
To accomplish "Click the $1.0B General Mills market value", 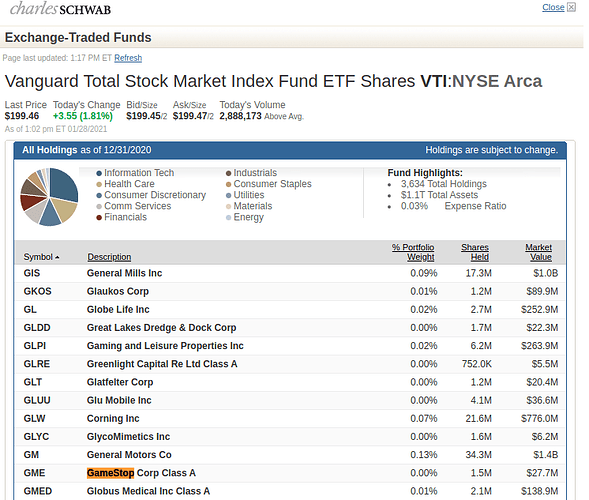I will pyautogui.click(x=545, y=273).
